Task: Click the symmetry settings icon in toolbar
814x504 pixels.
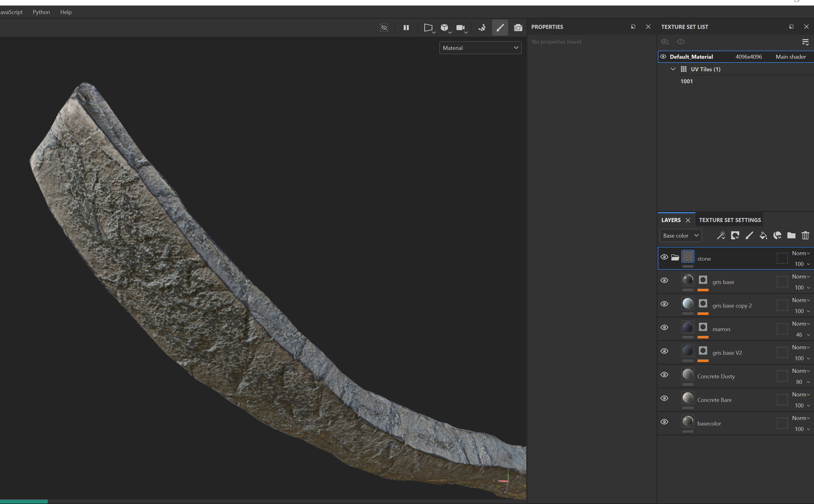Action: tap(482, 28)
